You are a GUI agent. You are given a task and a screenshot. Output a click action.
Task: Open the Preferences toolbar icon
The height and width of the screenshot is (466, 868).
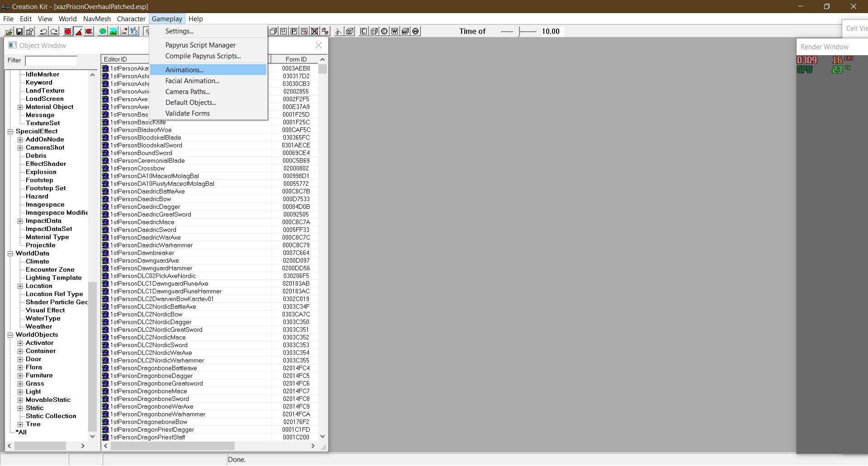click(30, 31)
